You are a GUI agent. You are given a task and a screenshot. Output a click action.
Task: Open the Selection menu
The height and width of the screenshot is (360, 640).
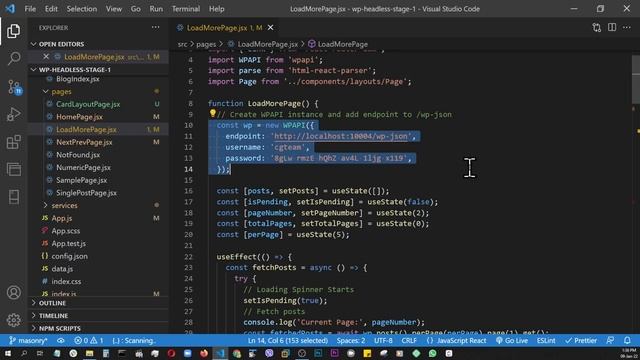82,9
